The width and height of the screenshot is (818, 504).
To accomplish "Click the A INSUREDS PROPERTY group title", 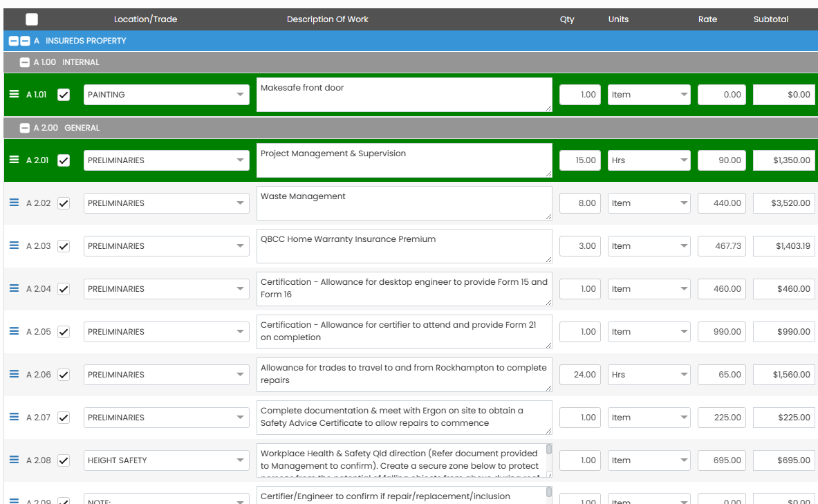I will (86, 41).
